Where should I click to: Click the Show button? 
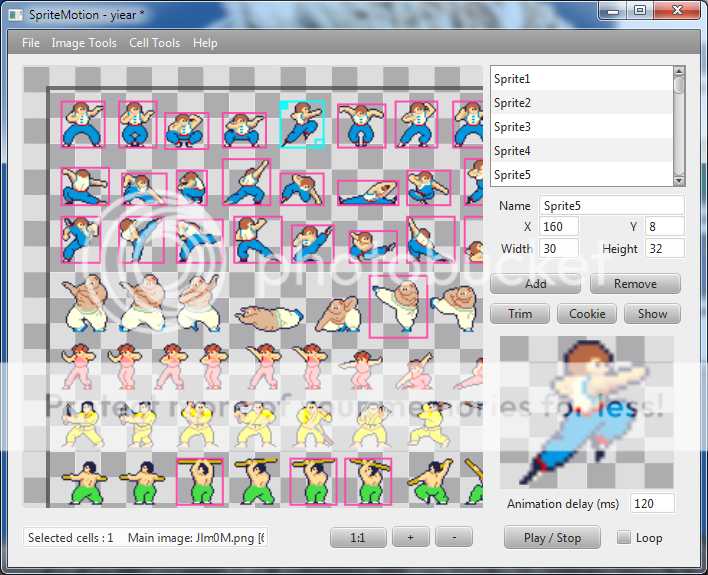coord(652,313)
